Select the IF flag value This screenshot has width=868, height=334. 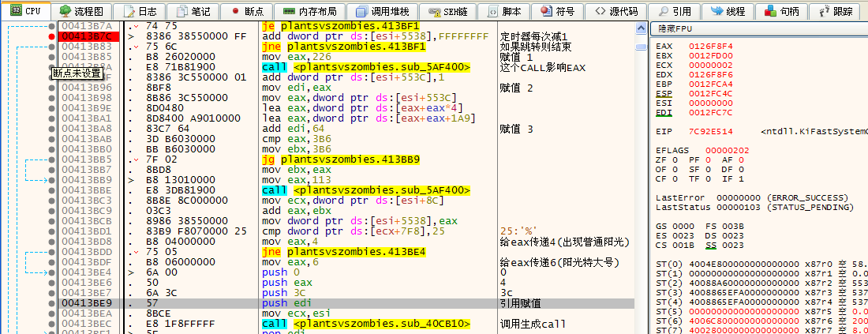[x=740, y=179]
